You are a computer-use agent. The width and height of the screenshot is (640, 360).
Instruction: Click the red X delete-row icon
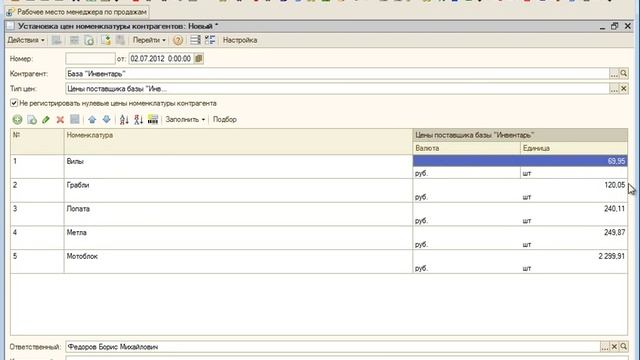click(60, 120)
